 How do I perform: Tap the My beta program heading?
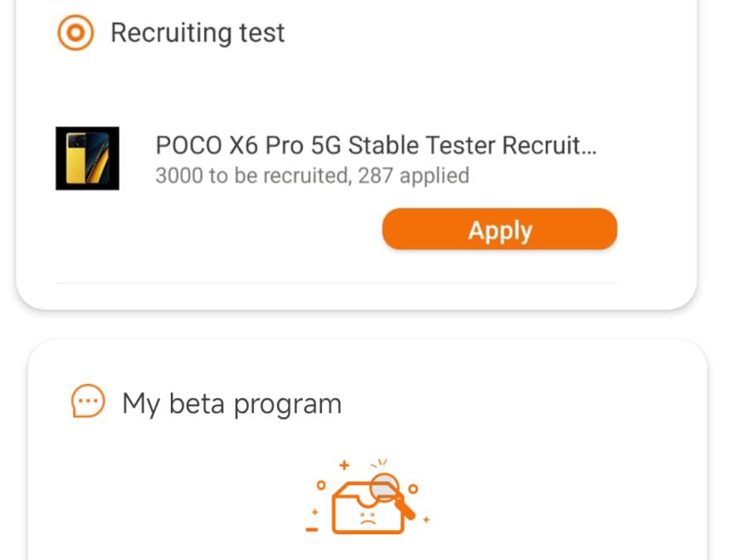click(x=231, y=404)
